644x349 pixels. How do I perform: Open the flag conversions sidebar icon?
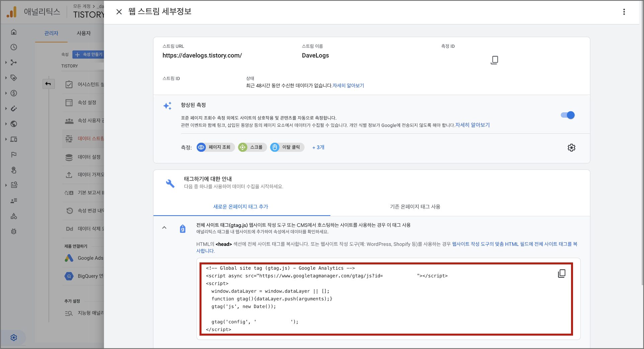click(x=14, y=155)
